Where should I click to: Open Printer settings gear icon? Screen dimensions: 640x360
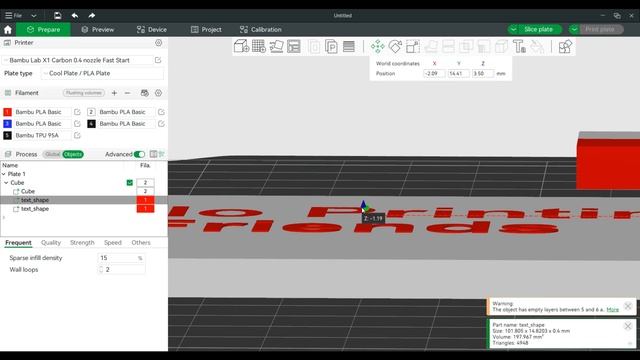(x=158, y=42)
